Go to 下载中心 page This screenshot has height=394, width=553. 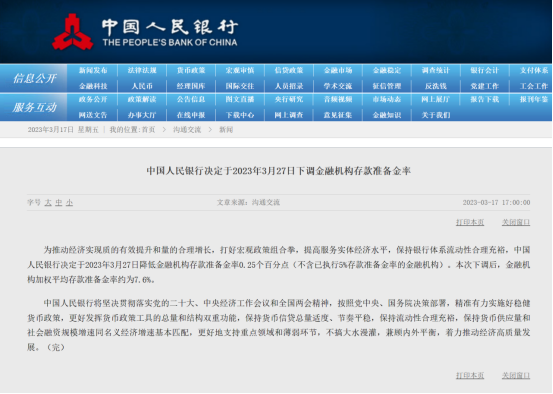tap(240, 115)
